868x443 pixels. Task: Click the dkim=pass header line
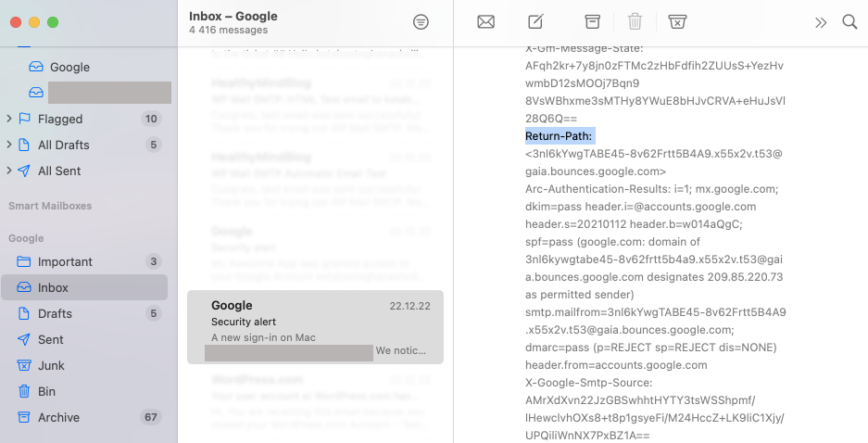point(640,207)
